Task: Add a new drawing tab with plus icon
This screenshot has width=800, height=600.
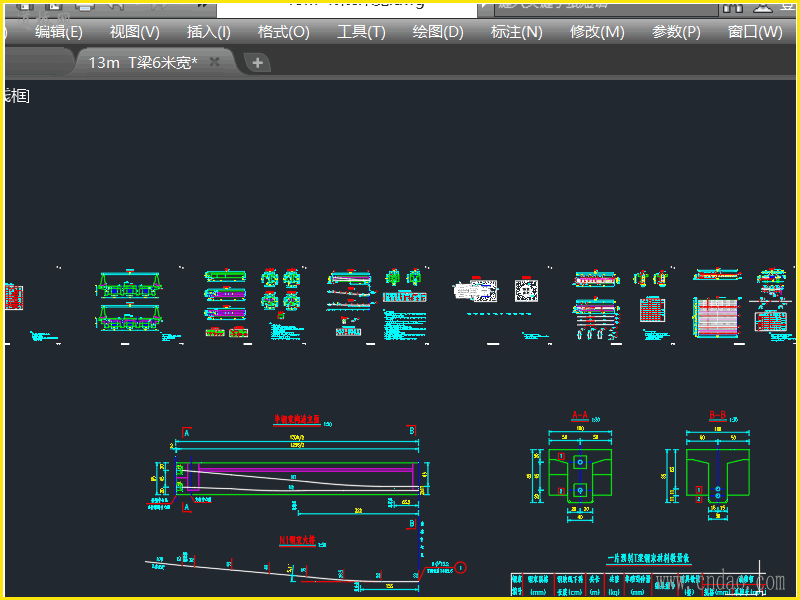Action: coord(257,63)
